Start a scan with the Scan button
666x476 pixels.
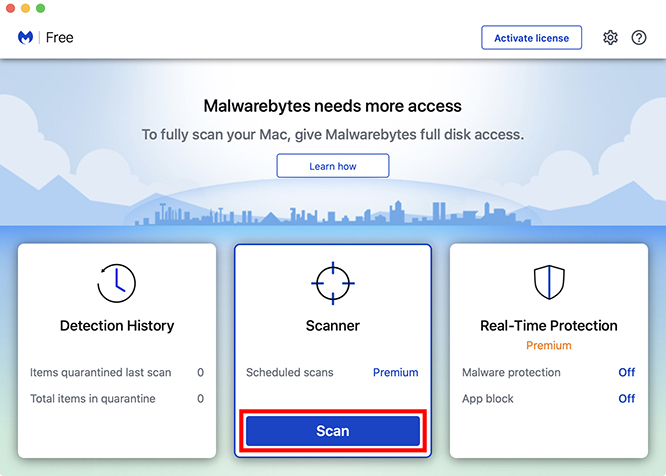point(333,431)
